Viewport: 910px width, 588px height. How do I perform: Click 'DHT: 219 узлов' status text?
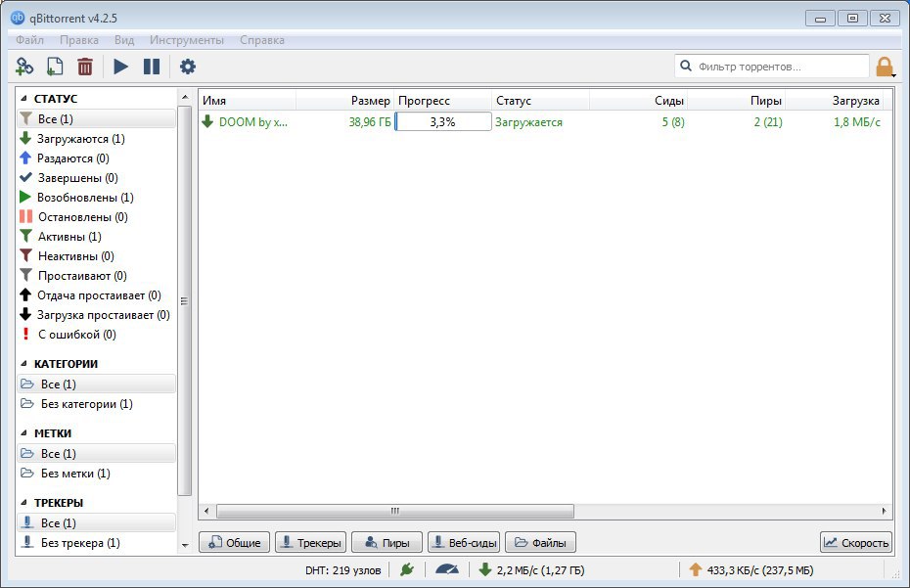point(343,570)
